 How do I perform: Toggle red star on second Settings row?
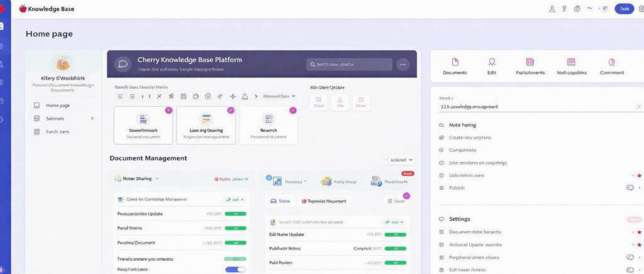tap(639, 245)
